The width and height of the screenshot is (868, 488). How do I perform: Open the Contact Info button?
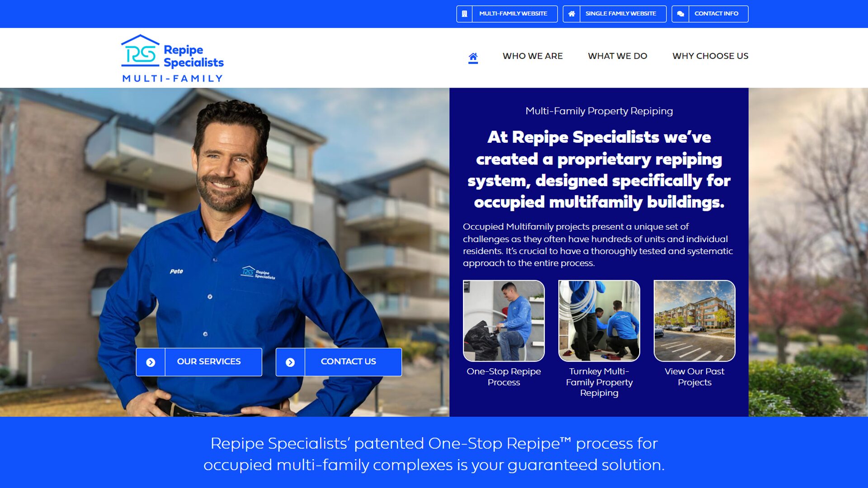click(x=710, y=14)
